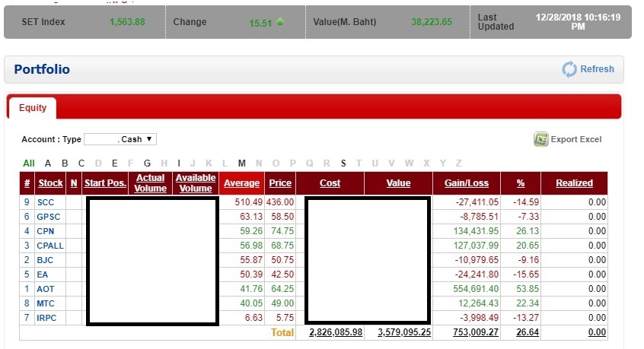Click the Refresh circular arrow icon
Viewport: 644px width, 349px height.
pos(569,69)
